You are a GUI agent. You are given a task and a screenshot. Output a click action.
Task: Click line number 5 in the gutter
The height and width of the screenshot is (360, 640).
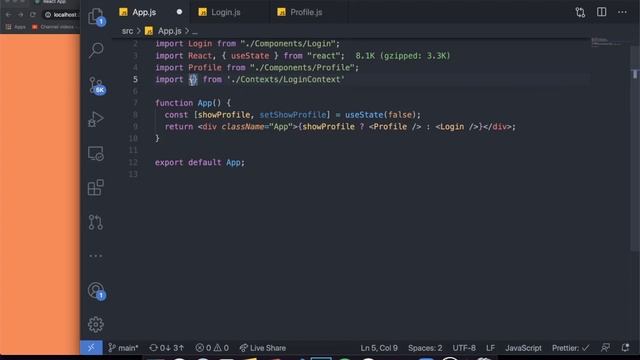(135, 79)
